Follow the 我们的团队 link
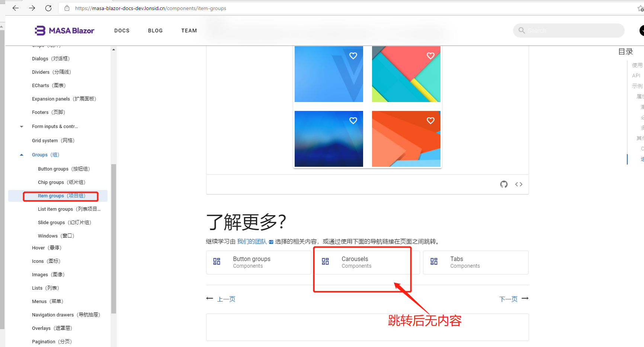Image resolution: width=644 pixels, height=347 pixels. click(252, 242)
